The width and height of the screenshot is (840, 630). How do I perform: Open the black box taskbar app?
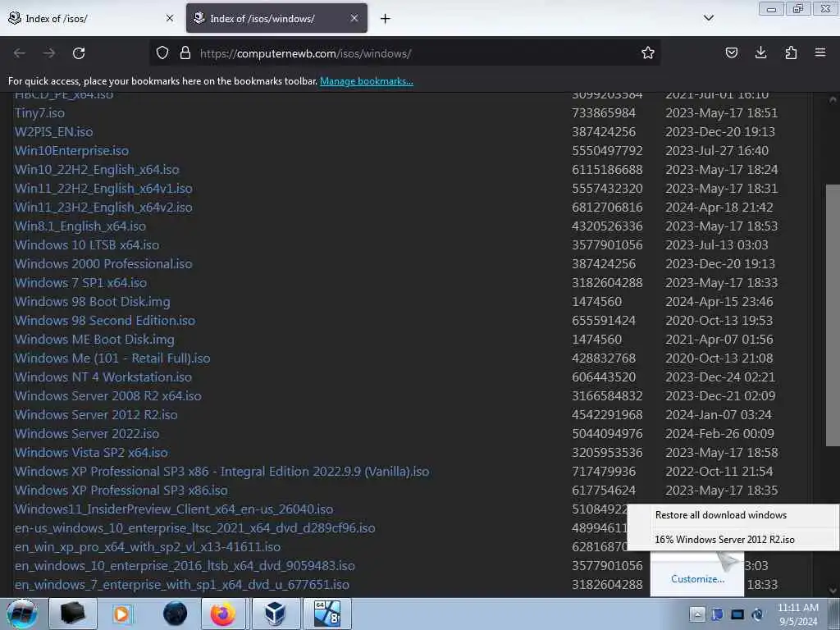click(x=73, y=614)
